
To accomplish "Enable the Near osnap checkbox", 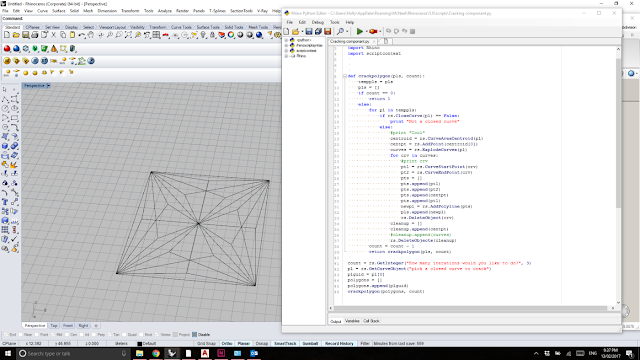I will [20, 335].
